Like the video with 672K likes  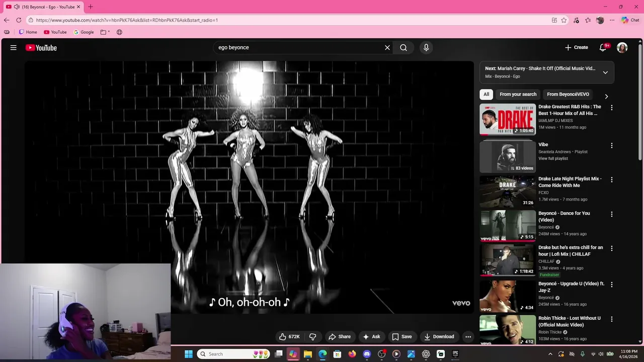pos(290,337)
